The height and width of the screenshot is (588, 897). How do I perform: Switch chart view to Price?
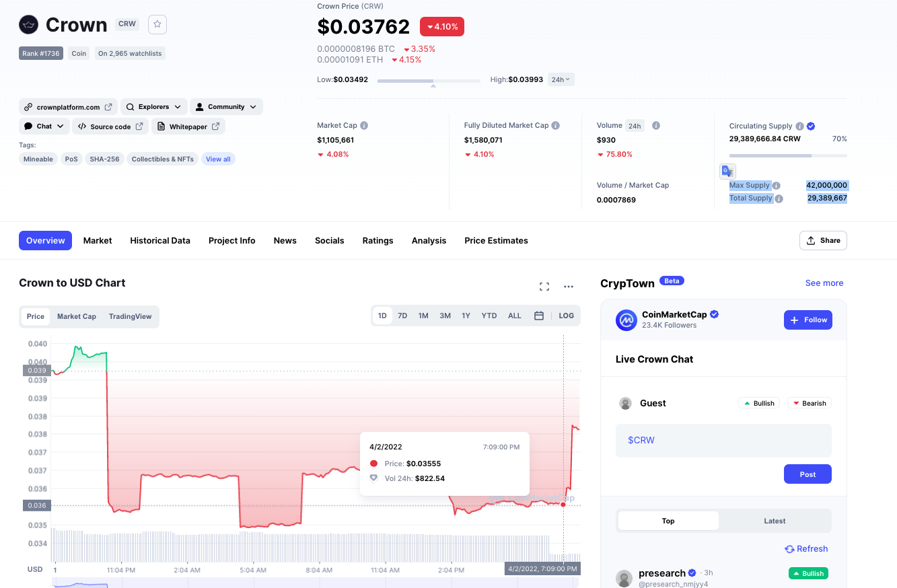pyautogui.click(x=36, y=316)
